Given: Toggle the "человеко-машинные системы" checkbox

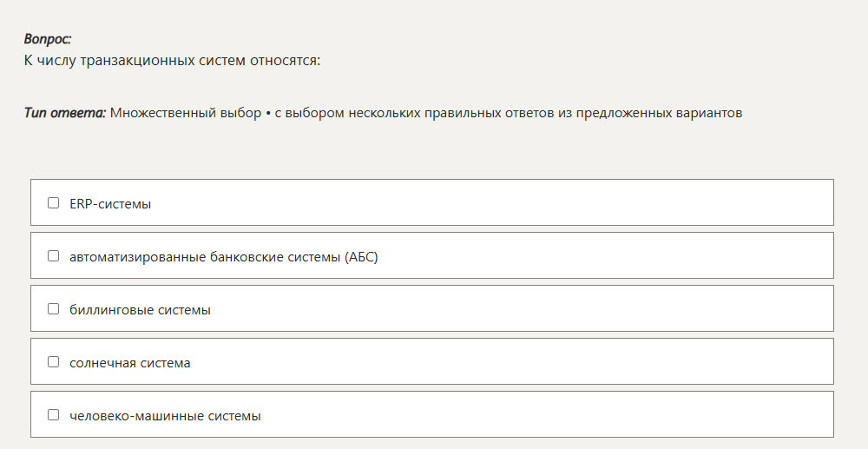Looking at the screenshot, I should [x=53, y=414].
